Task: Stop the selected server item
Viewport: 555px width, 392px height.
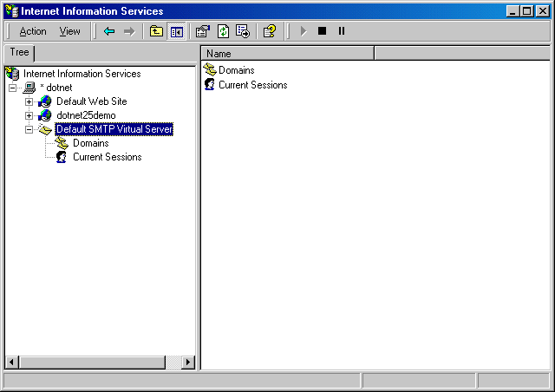Action: pyautogui.click(x=322, y=31)
